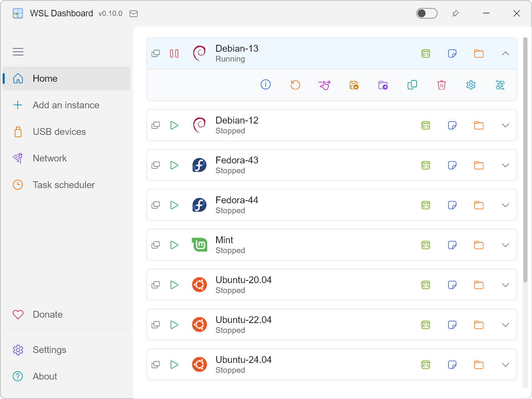This screenshot has width=532, height=399.
Task: Open terminal for Debian-13
Action: point(426,54)
